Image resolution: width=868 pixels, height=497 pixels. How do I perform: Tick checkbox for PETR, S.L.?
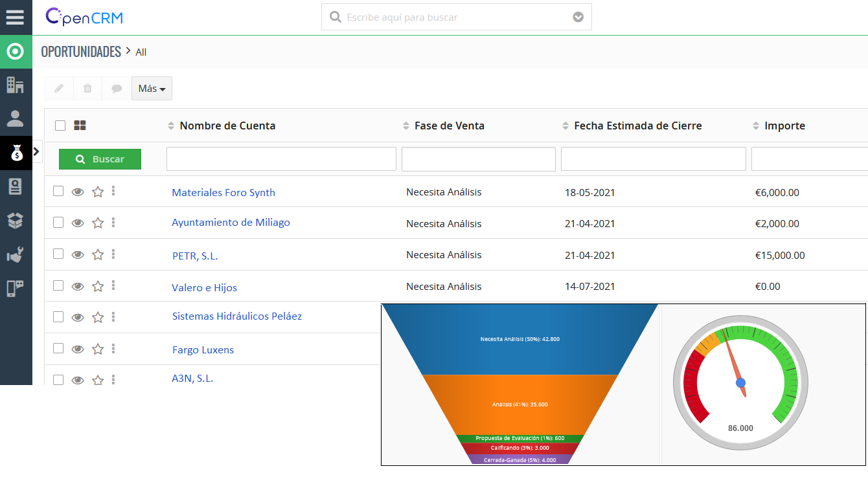click(58, 254)
